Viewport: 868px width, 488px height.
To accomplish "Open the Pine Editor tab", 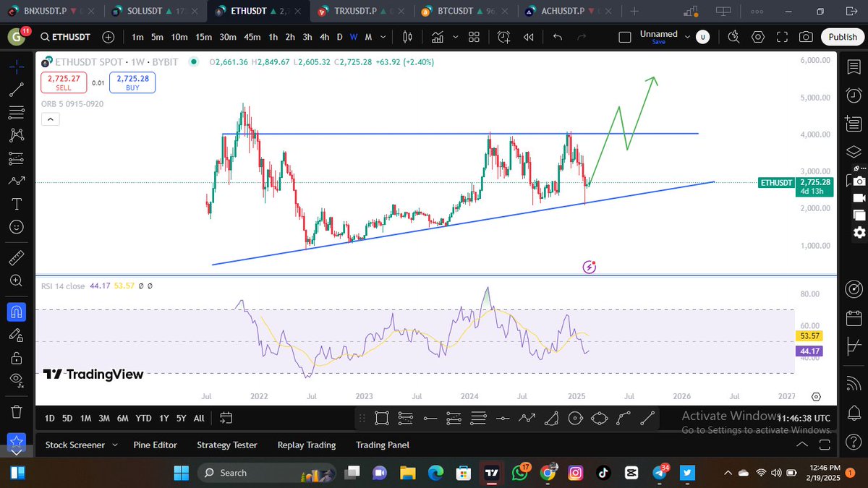I will 156,445.
